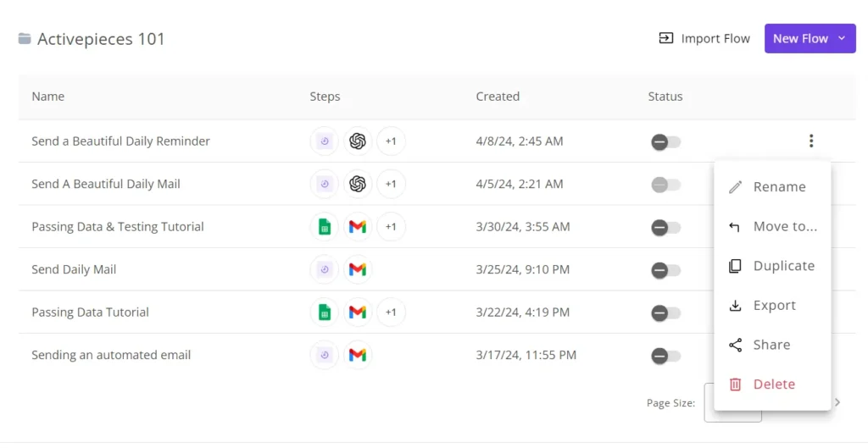This screenshot has width=868, height=448.
Task: Toggle status of Passing Data & Testing Tutorial flow
Action: (x=665, y=227)
